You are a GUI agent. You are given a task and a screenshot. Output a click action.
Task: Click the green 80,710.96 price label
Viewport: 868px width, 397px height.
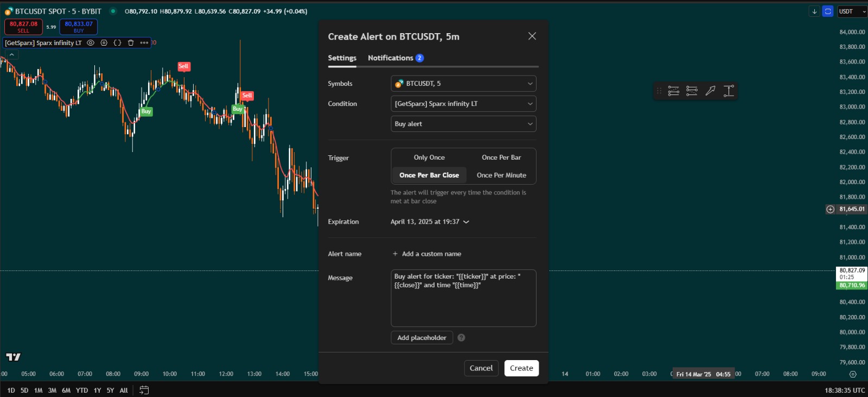[x=852, y=285]
